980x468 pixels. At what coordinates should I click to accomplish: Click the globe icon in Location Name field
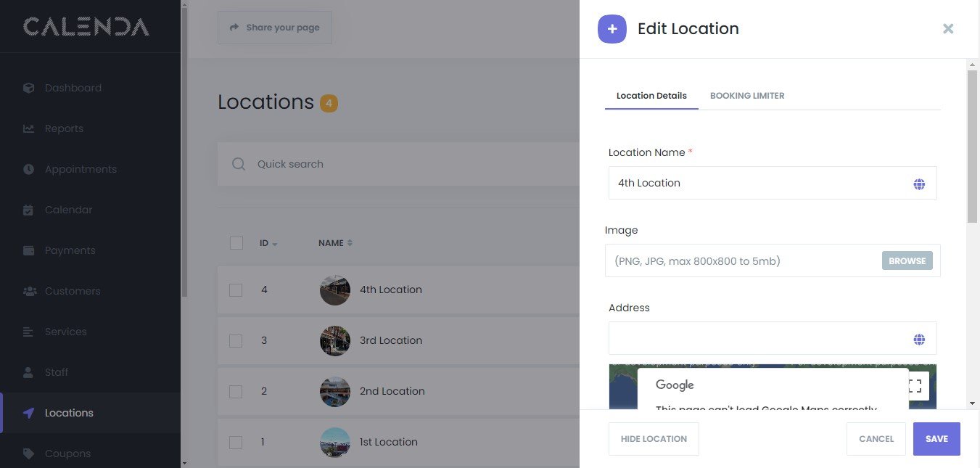(x=919, y=184)
